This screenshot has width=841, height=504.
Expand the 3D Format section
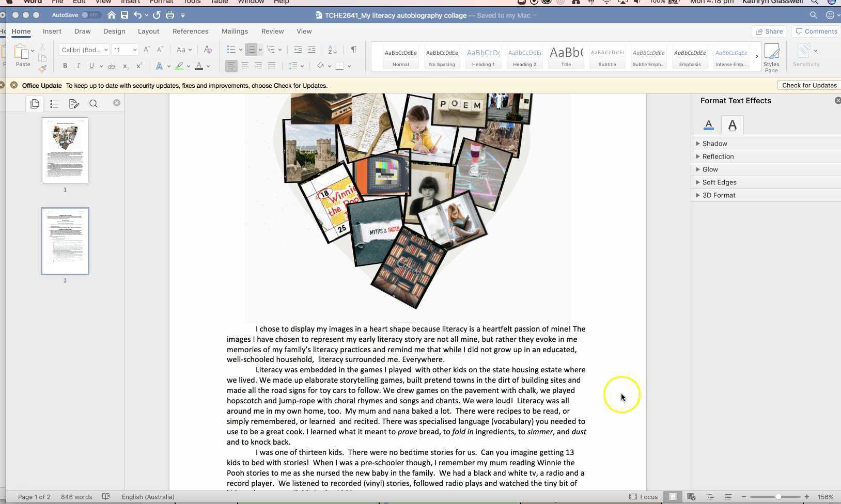pos(718,195)
